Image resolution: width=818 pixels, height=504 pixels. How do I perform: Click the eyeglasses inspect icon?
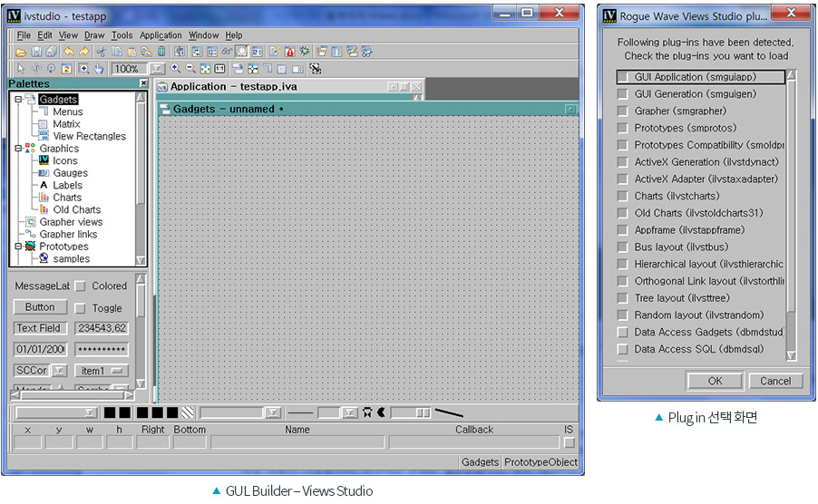[x=227, y=52]
